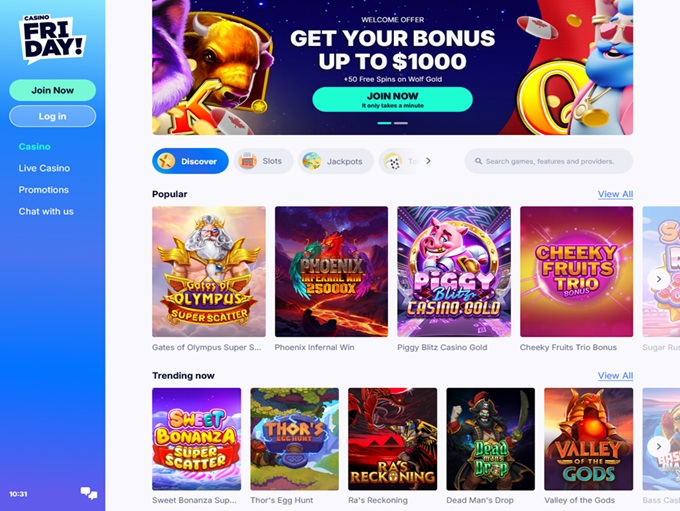Open Valley of the Gods thumbnail
This screenshot has height=511, width=680.
(588, 439)
